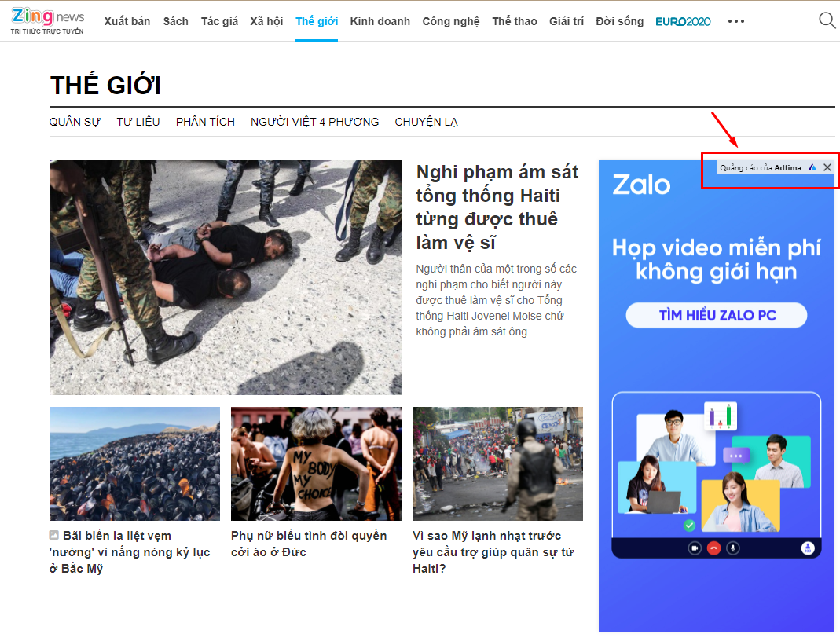Click the Zalo video call illustration
The height and width of the screenshot is (641, 840).
717,475
